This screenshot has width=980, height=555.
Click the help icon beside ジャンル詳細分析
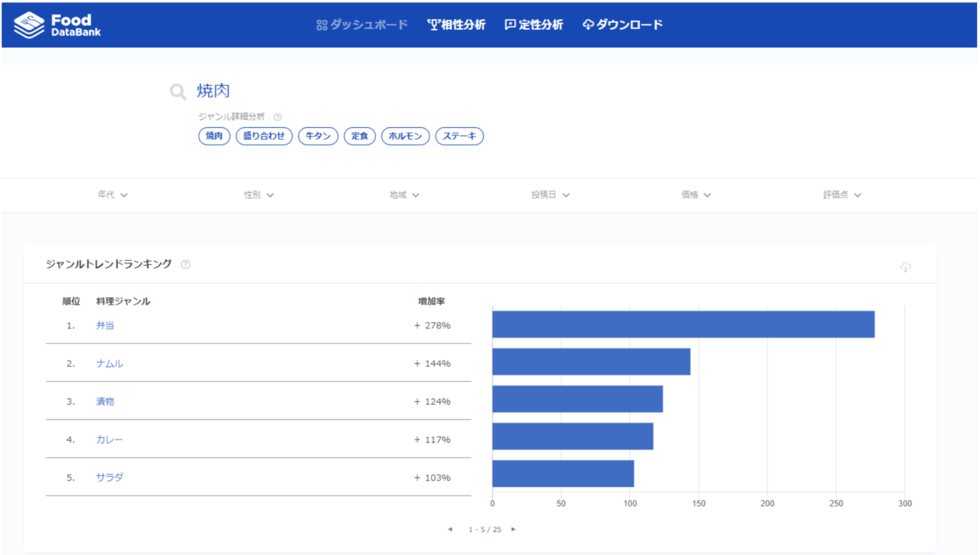pyautogui.click(x=277, y=117)
